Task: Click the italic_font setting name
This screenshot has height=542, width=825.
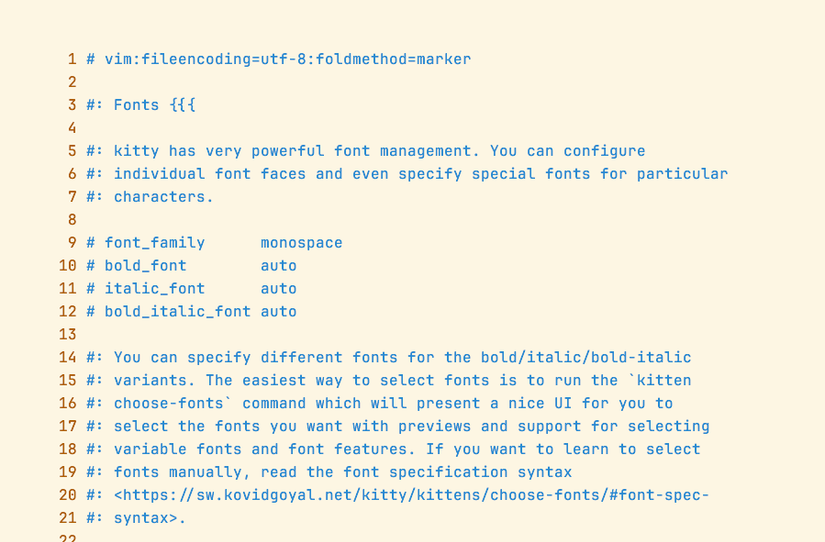Action: 154,289
